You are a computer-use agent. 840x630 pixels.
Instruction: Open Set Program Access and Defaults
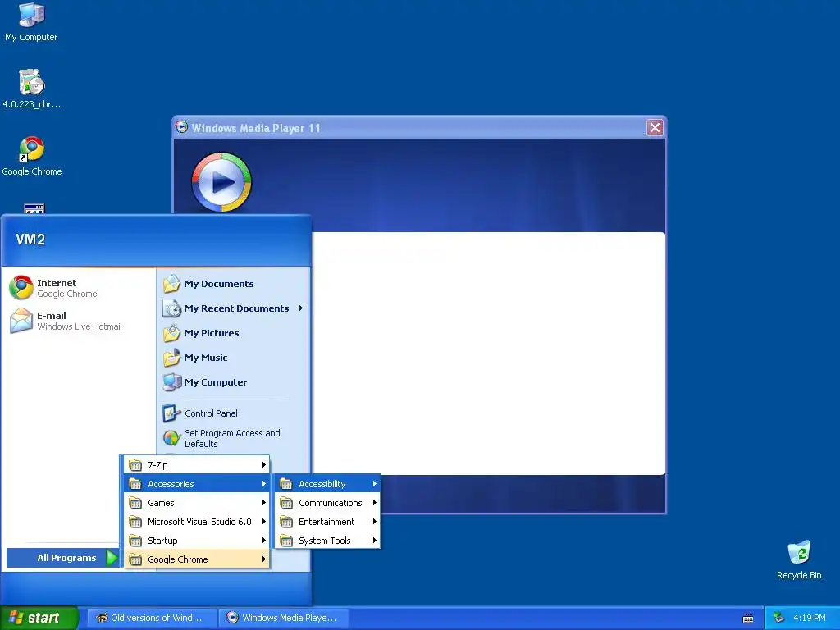tap(233, 438)
